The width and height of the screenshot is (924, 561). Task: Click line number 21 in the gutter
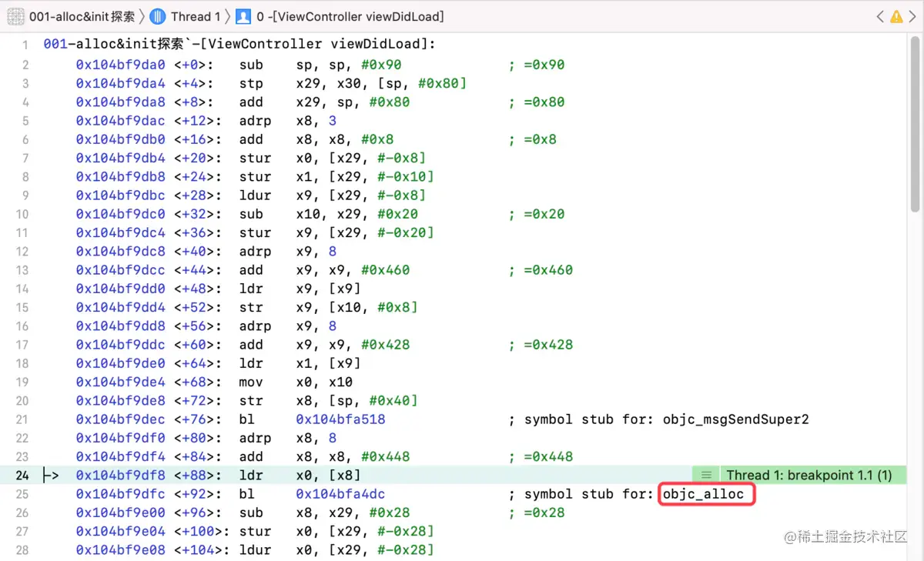tap(22, 419)
